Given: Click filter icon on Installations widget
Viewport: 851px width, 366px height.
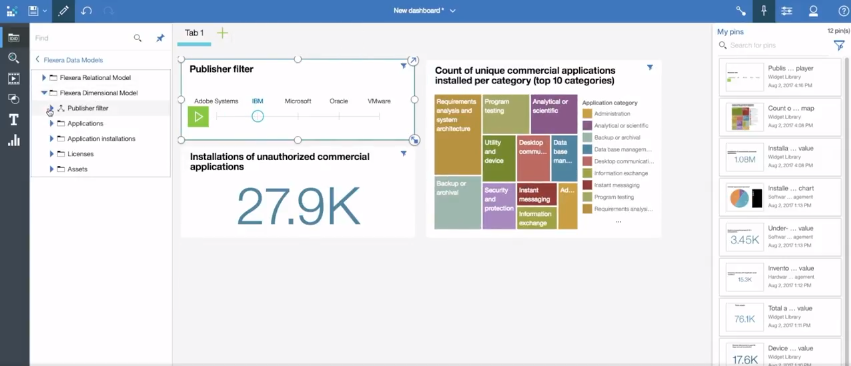Looking at the screenshot, I should tap(403, 154).
